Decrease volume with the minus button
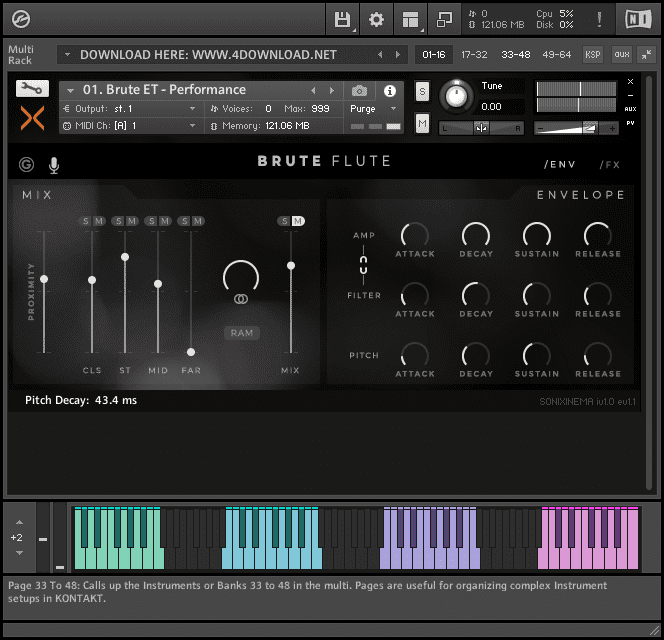 (540, 128)
